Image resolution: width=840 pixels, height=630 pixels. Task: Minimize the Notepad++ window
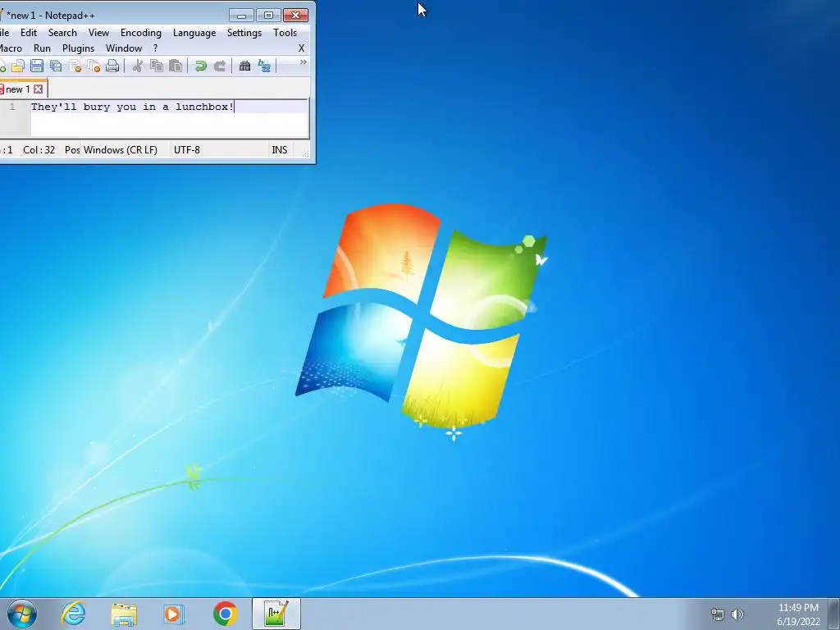(x=241, y=15)
